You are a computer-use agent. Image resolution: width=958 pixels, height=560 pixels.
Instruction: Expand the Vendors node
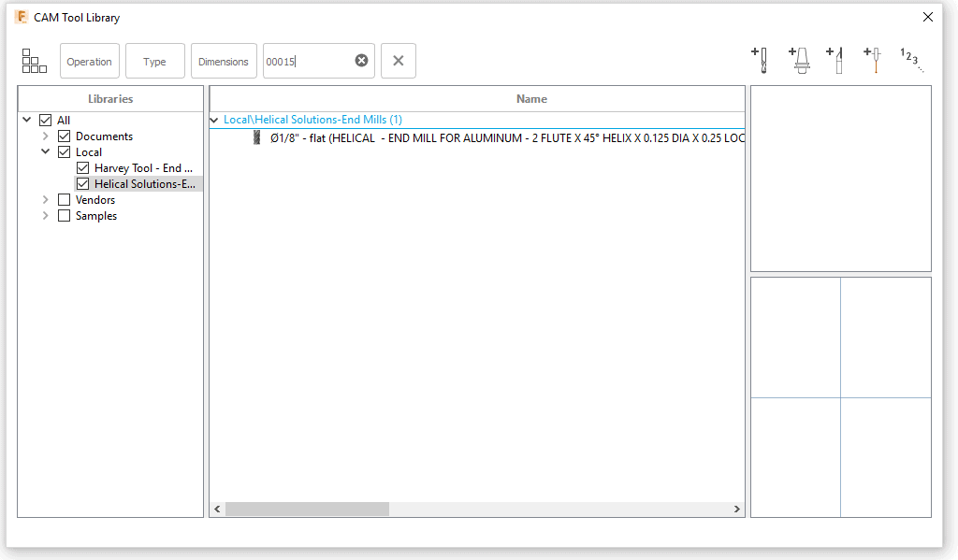click(x=45, y=200)
